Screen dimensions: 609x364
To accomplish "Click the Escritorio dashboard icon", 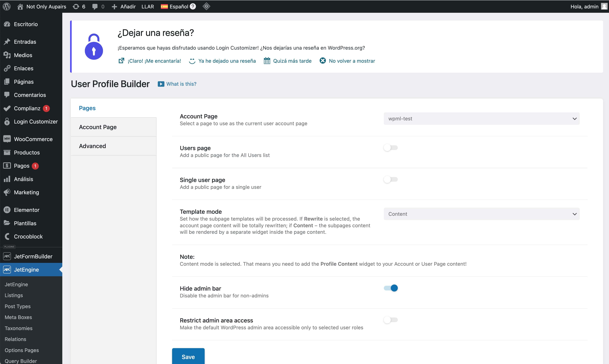I will (x=7, y=24).
